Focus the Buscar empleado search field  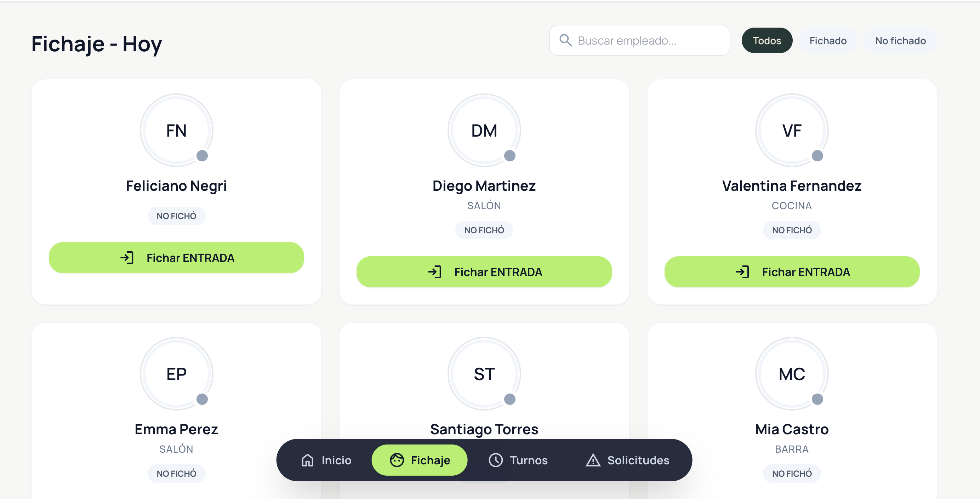639,40
